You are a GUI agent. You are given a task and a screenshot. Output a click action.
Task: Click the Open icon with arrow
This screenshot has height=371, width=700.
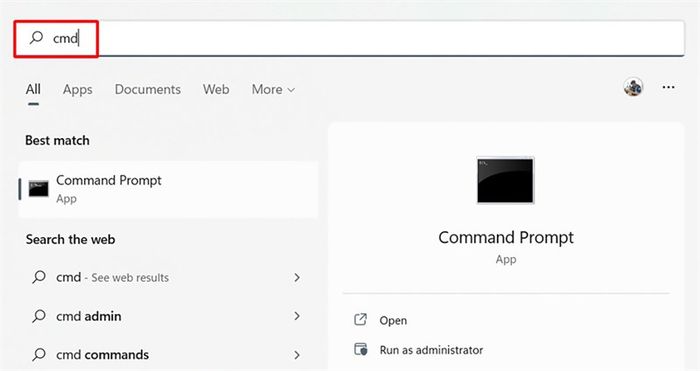click(x=360, y=320)
